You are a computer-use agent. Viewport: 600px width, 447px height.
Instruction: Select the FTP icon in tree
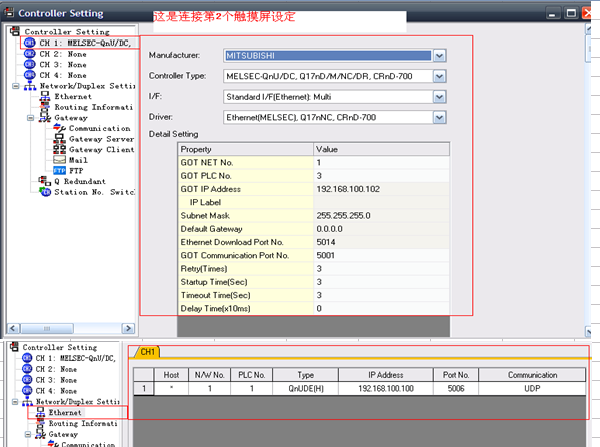click(x=59, y=171)
